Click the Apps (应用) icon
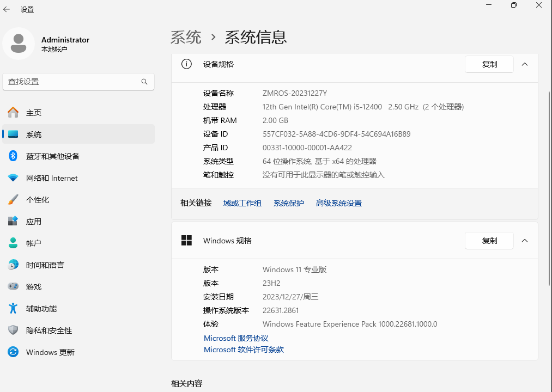Image resolution: width=552 pixels, height=392 pixels. [x=13, y=222]
